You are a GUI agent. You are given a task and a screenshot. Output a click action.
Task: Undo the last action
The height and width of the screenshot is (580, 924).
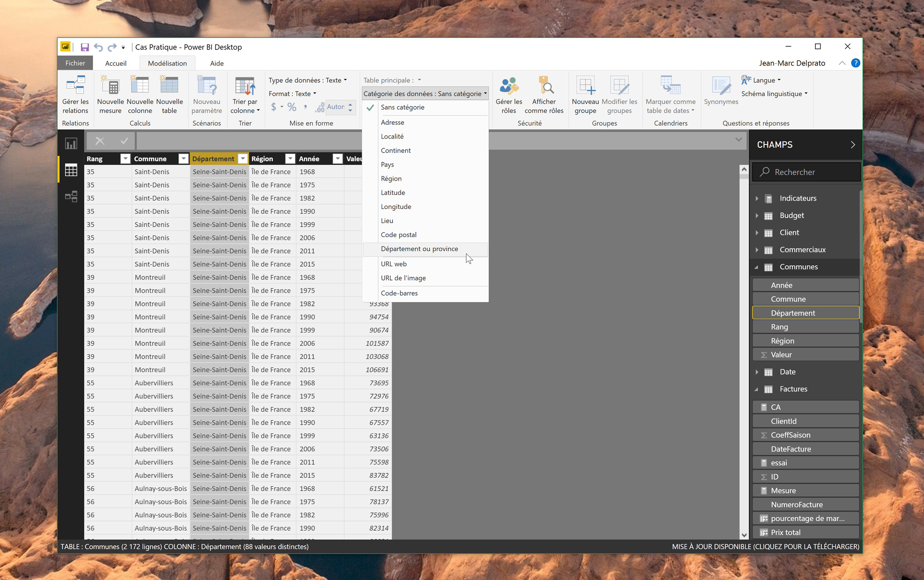[x=98, y=47]
